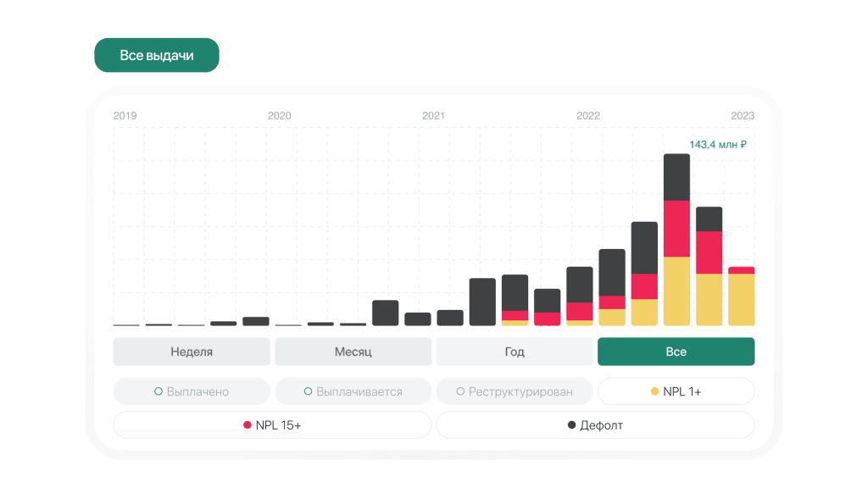868x488 pixels.
Task: Click the dark dot in Дефолт chip
Action: [571, 425]
